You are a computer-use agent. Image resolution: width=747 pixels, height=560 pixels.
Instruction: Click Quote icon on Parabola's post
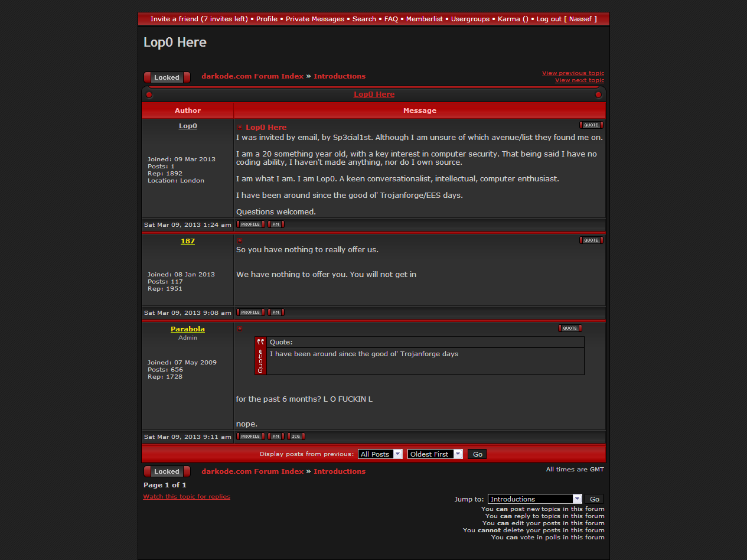(x=570, y=328)
